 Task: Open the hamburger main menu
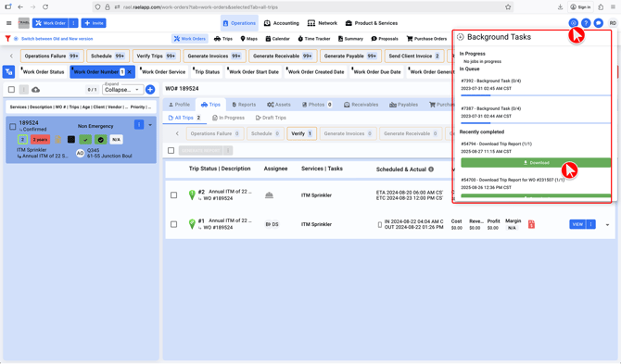coord(8,23)
